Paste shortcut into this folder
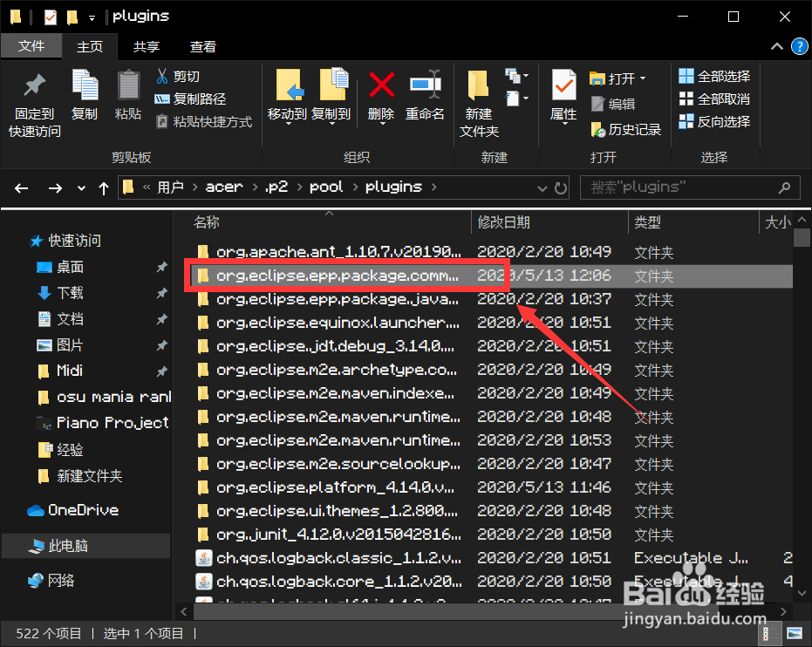This screenshot has height=647, width=812. [x=204, y=121]
